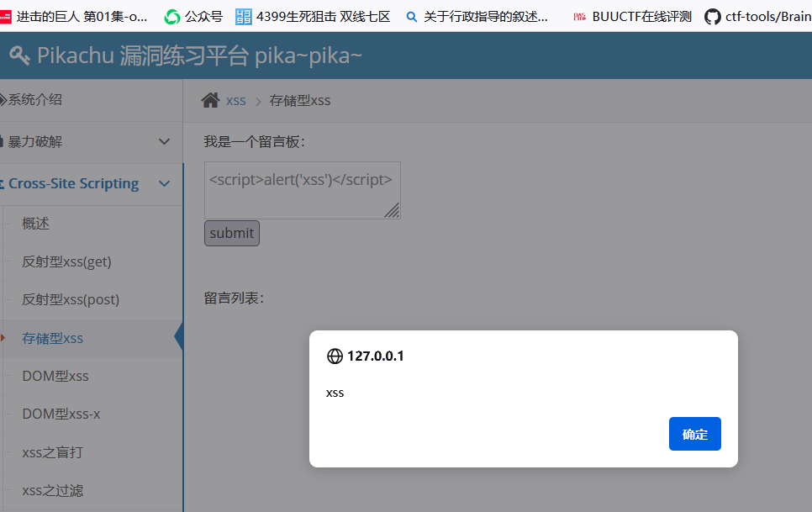Click the globe icon in alert dialog

point(335,356)
